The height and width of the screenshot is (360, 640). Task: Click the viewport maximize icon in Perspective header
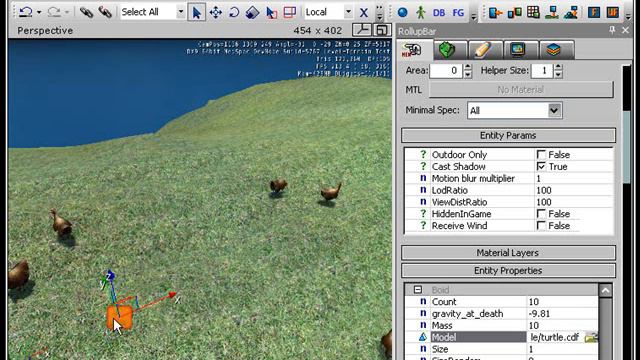pos(382,30)
